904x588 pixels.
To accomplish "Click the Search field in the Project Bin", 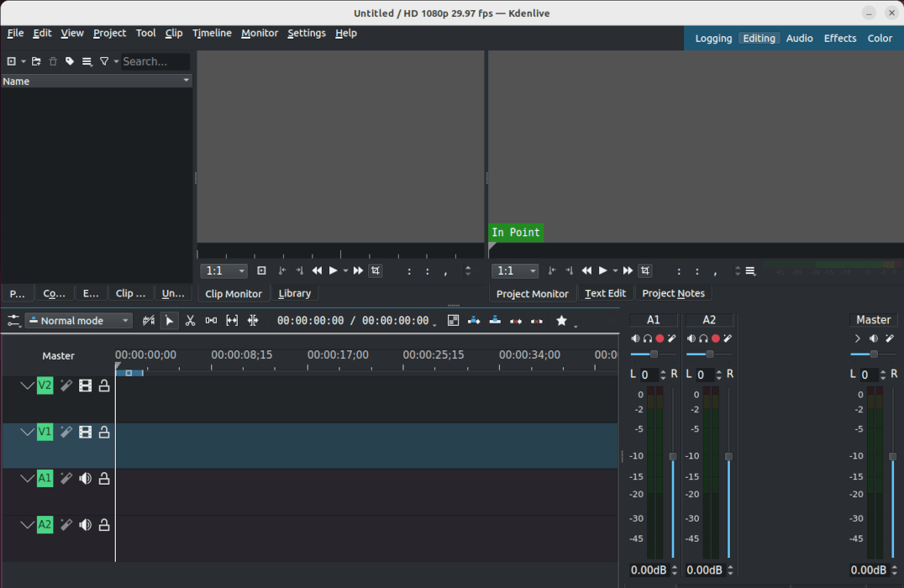I will (x=155, y=60).
